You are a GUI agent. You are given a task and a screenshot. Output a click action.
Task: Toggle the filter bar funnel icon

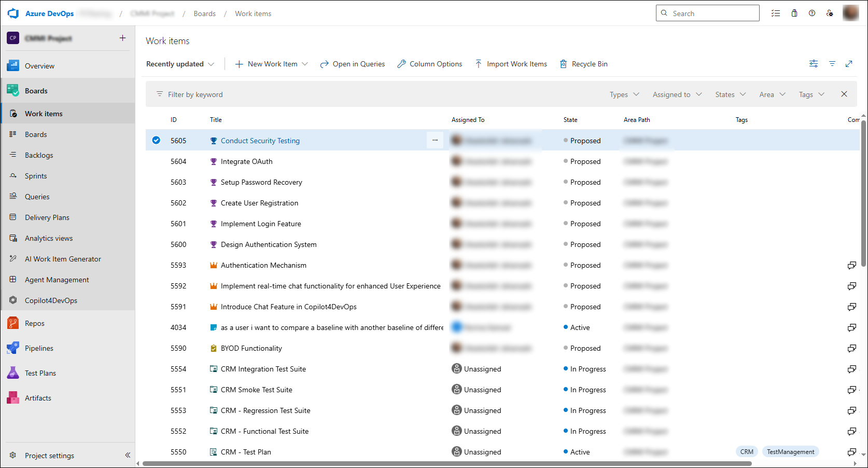832,64
